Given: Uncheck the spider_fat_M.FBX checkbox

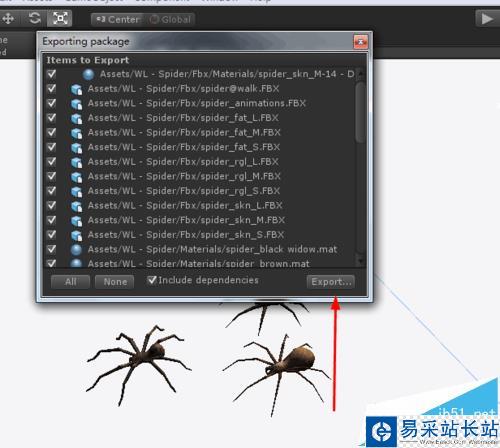Looking at the screenshot, I should click(x=52, y=132).
